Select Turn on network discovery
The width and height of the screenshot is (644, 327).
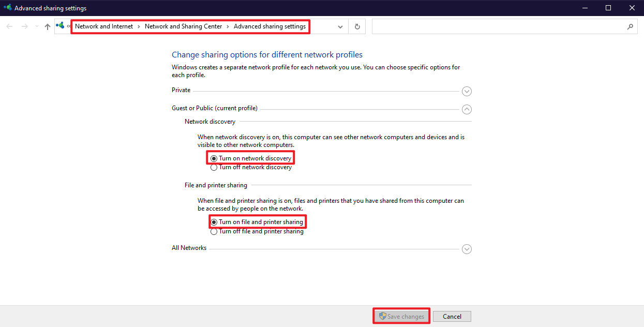tap(251, 158)
